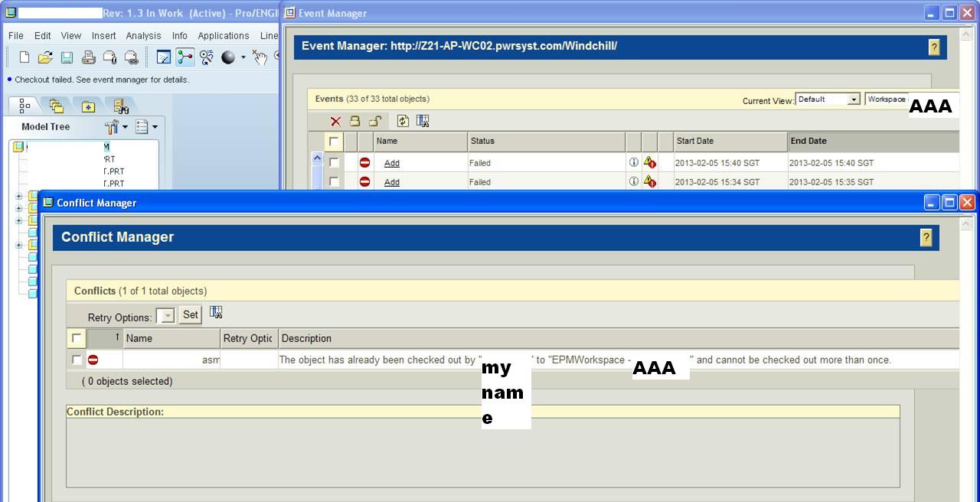
Task: Open the shading sphere dropdown arrow
Action: (x=243, y=57)
